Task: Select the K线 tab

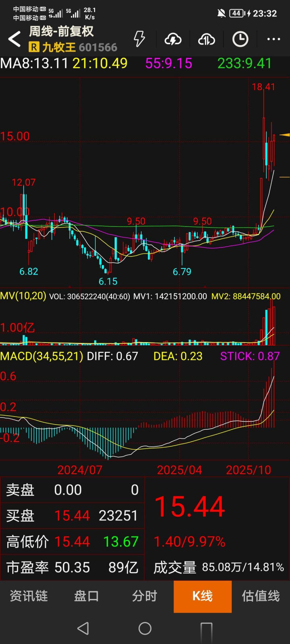Action: click(203, 597)
